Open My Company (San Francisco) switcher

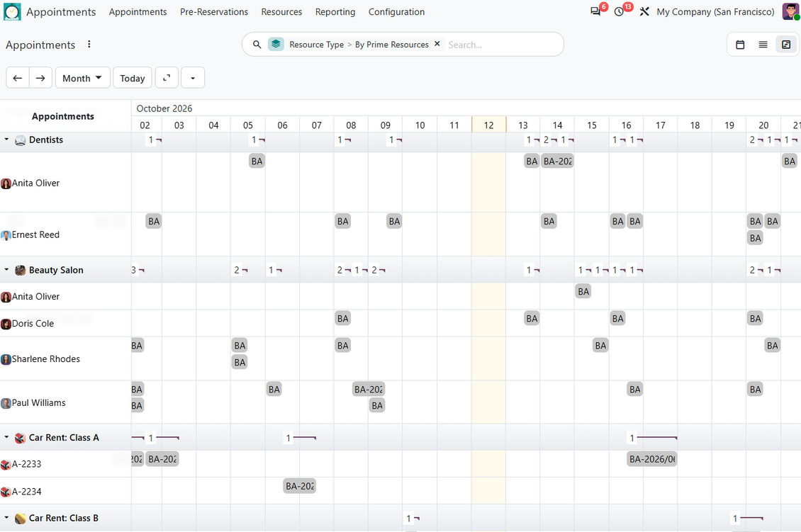tap(715, 12)
